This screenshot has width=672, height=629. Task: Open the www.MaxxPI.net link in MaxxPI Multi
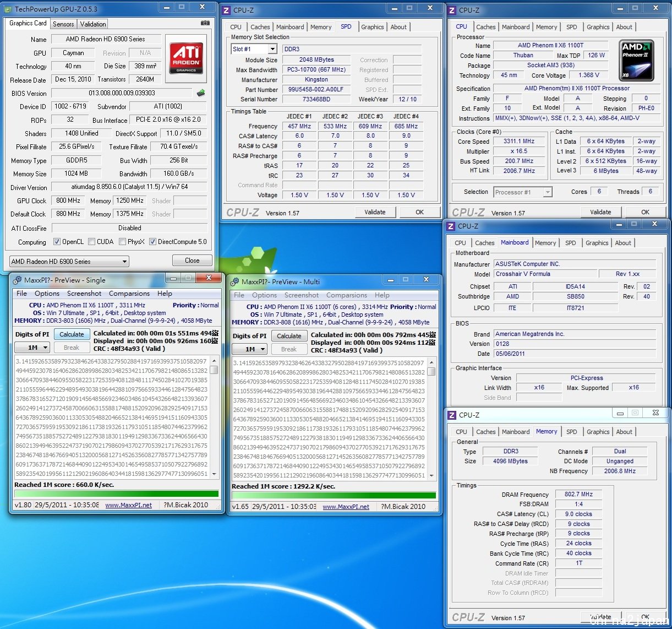click(346, 507)
